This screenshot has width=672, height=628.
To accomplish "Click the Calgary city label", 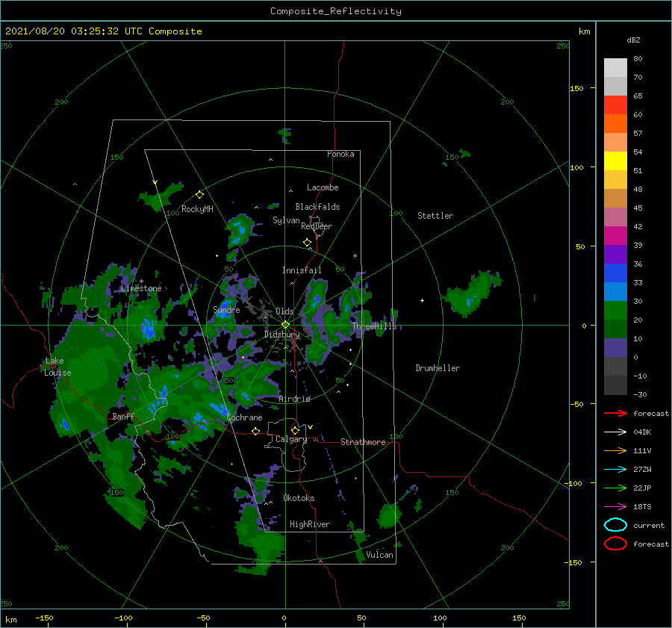I will click(x=291, y=439).
